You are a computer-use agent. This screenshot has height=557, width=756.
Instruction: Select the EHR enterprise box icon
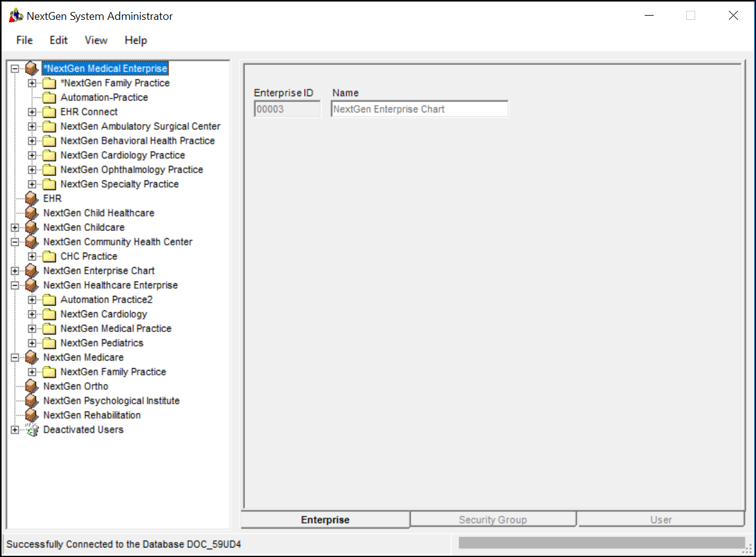[x=32, y=198]
